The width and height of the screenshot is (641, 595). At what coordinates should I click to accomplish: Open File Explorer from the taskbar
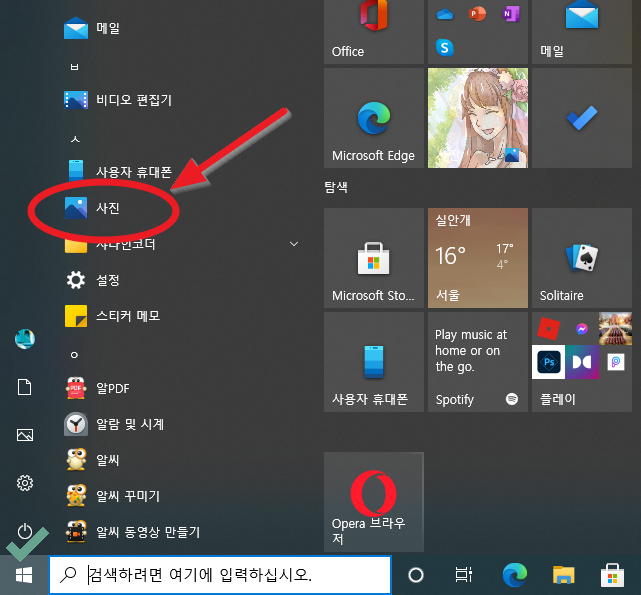pos(563,575)
